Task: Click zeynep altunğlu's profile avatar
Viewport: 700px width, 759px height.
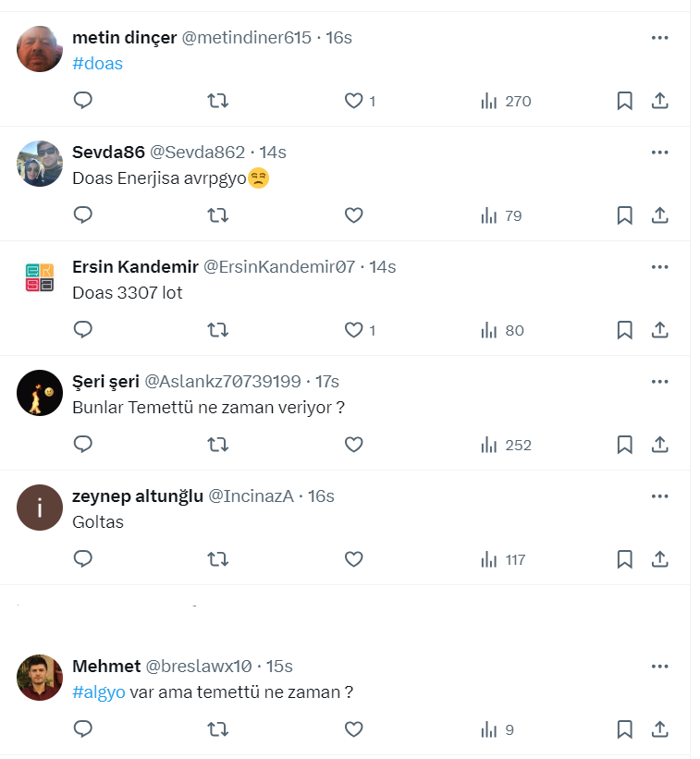Action: 40,508
